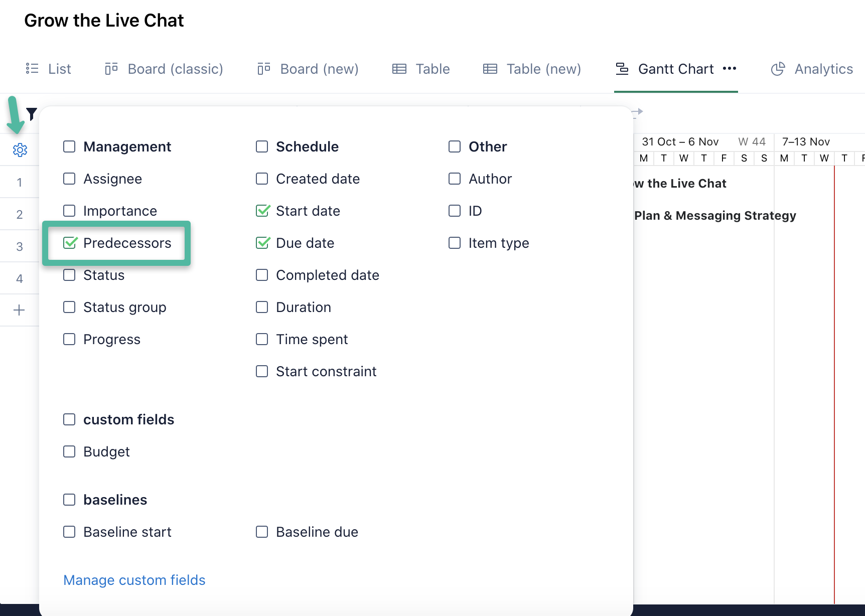Open the Manage custom fields link

click(134, 580)
